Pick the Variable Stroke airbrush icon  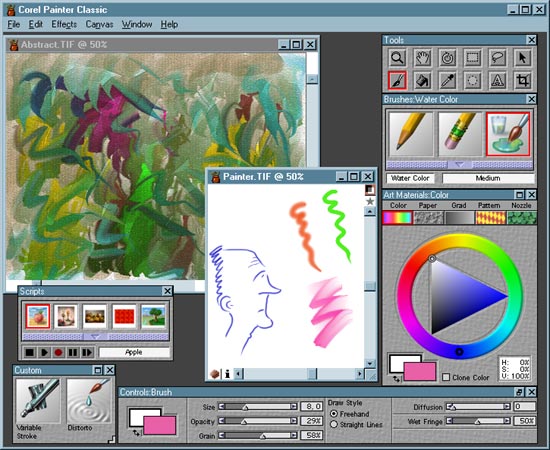(x=38, y=401)
